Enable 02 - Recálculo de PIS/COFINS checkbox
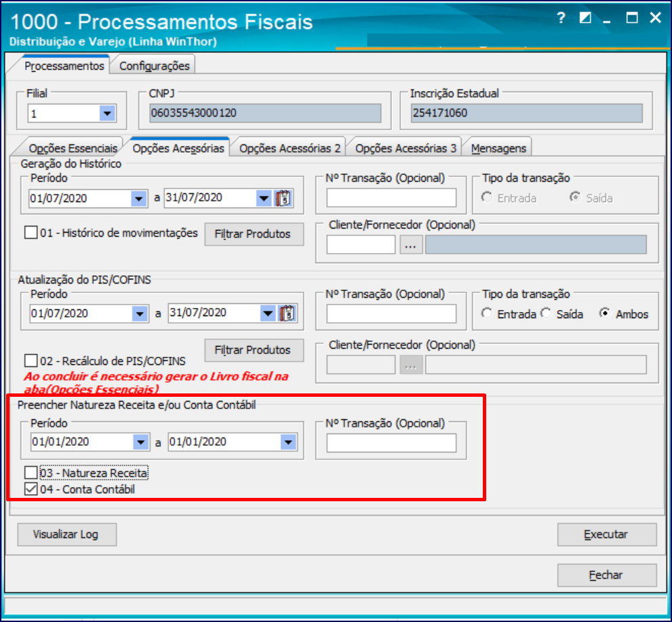Screen dimensions: 672x622 point(31,360)
